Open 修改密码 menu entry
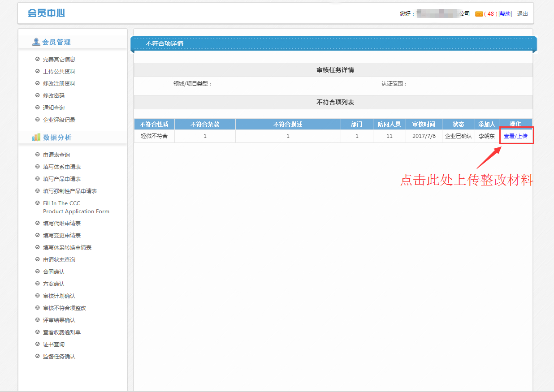554x392 pixels. tap(53, 96)
